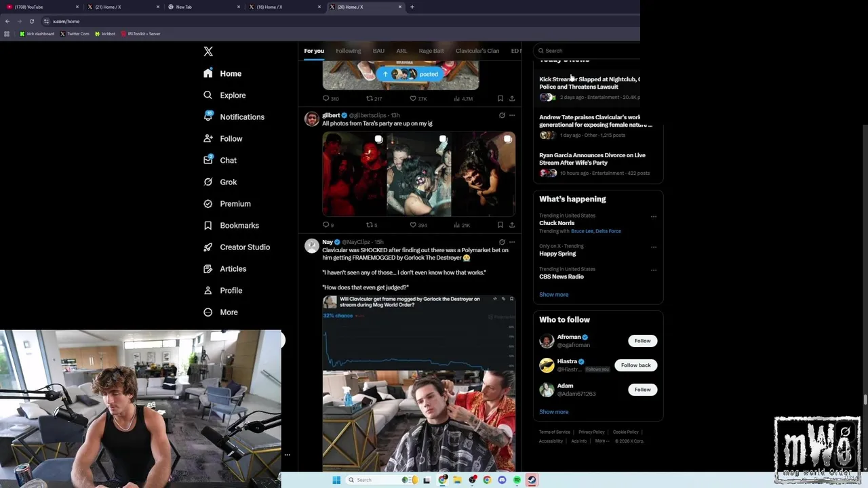View analytics on gilbert's 21K views post
The width and height of the screenshot is (868, 488).
(461, 225)
